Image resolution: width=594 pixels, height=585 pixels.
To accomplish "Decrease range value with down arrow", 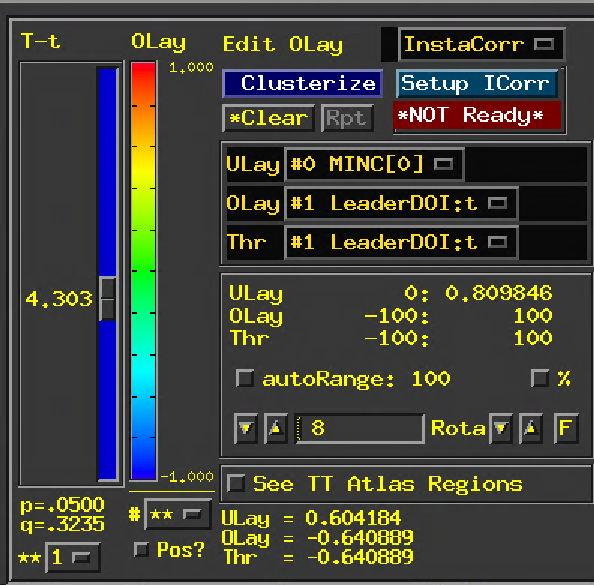I will [x=246, y=429].
